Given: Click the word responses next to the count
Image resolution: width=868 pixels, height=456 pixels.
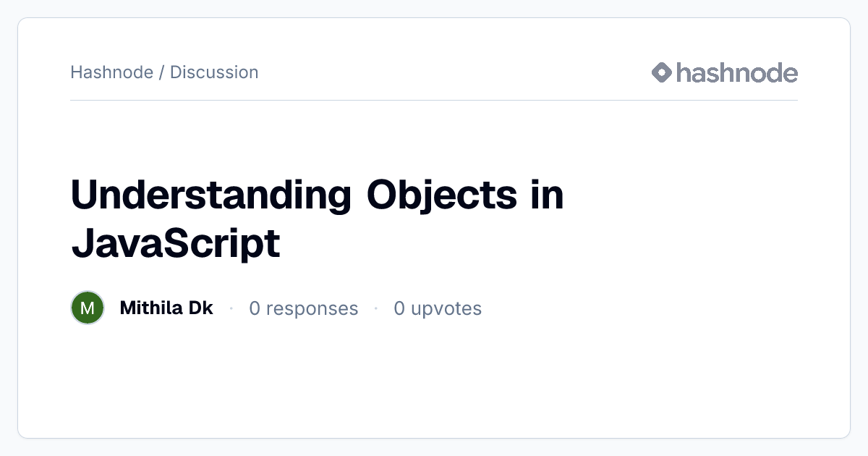Looking at the screenshot, I should pos(312,310).
